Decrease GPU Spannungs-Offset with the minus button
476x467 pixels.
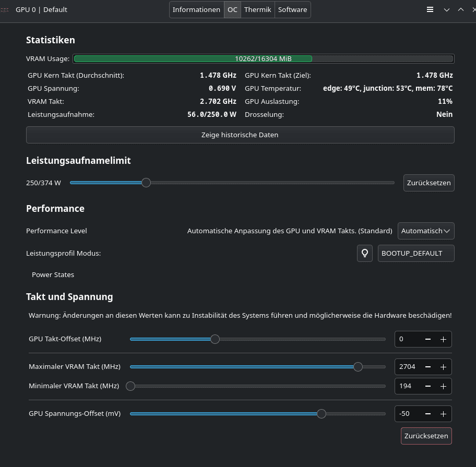[428, 414]
